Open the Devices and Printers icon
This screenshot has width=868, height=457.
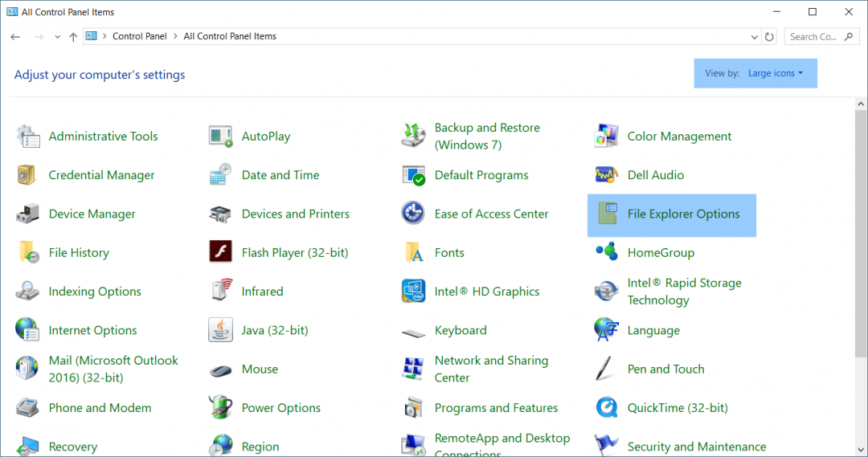pyautogui.click(x=220, y=214)
